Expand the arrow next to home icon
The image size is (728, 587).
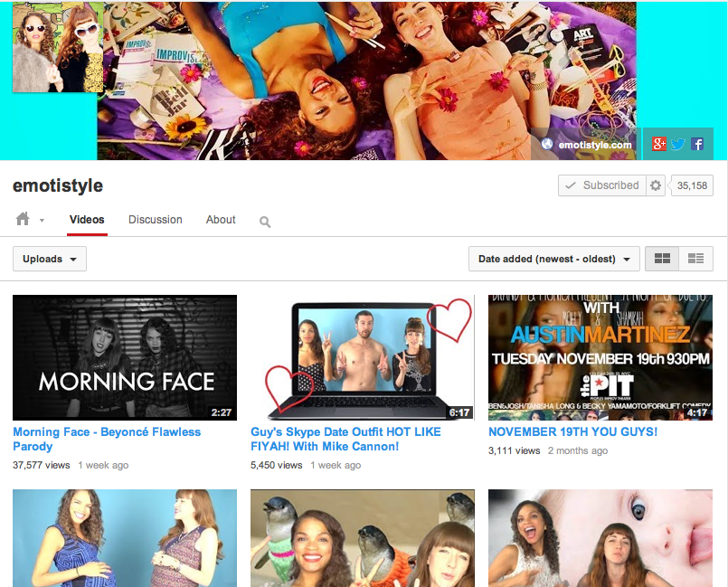tap(42, 221)
